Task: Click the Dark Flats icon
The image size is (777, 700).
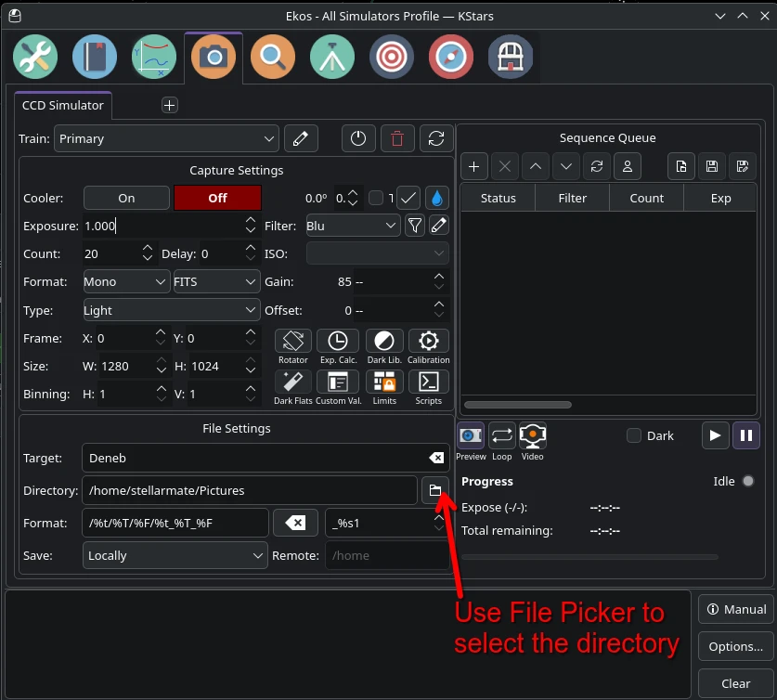Action: click(292, 382)
